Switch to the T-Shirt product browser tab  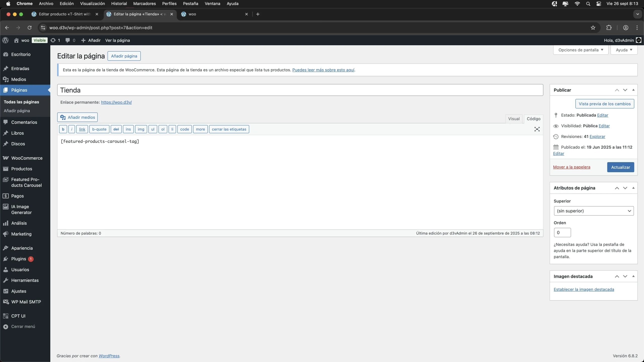(65, 14)
